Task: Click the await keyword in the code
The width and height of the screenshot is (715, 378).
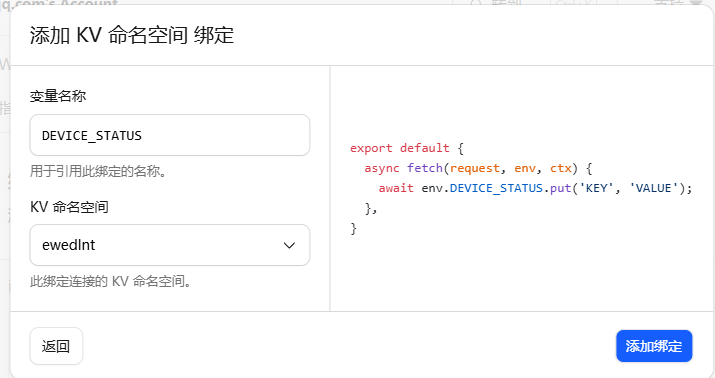Action: click(396, 188)
